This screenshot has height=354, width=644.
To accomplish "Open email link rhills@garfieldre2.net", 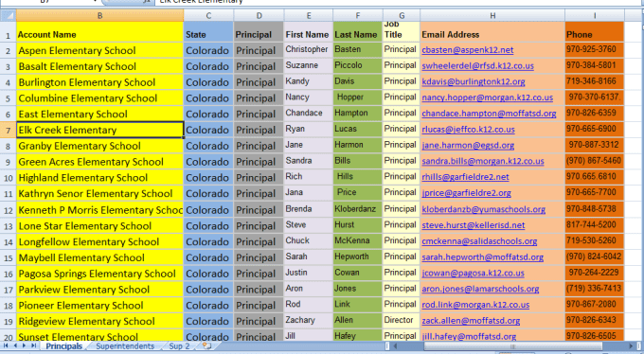I will 465,177.
